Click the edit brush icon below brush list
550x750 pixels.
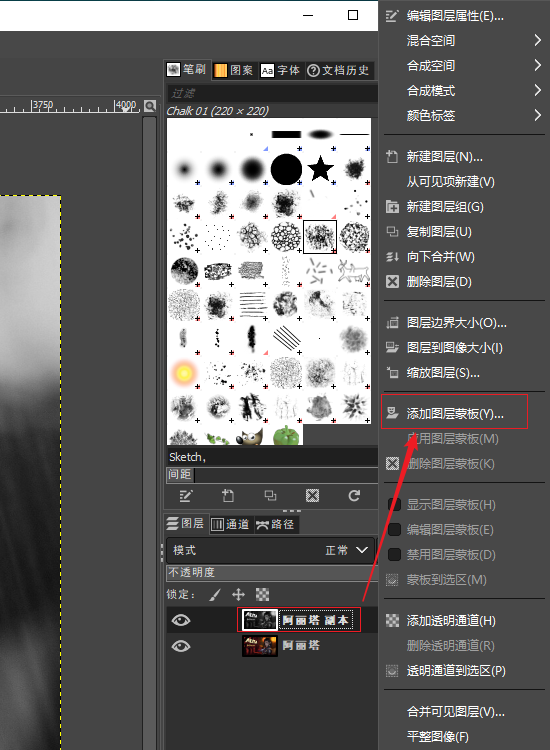(x=186, y=496)
